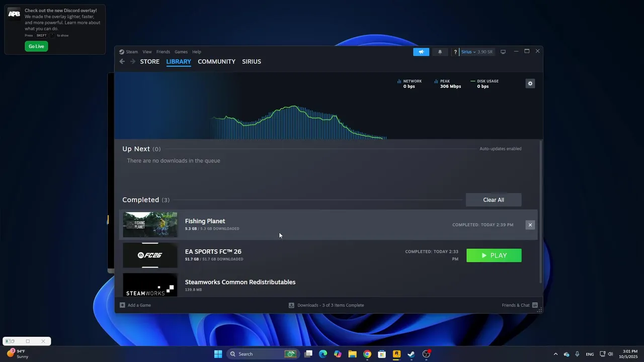
Task: Click the downloads list scrollbar
Action: pyautogui.click(x=541, y=211)
